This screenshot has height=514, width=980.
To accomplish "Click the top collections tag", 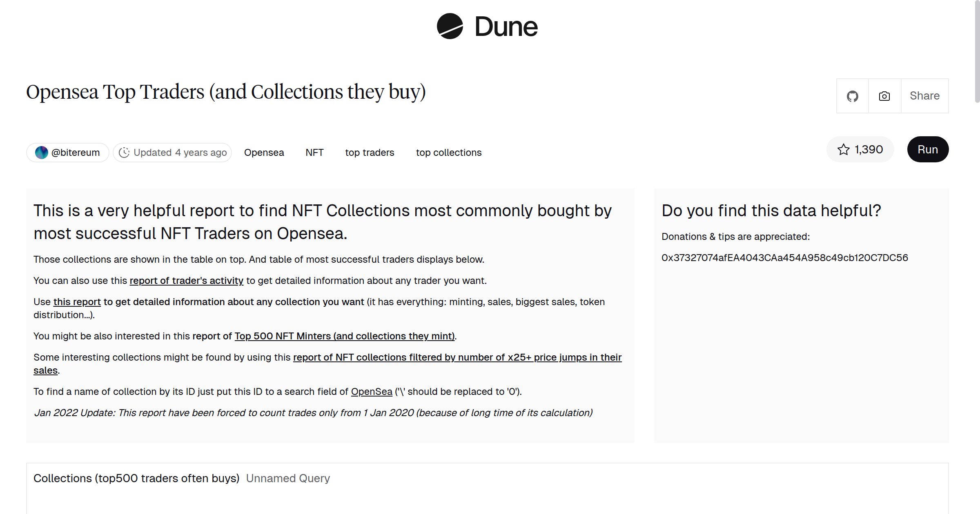I will click(x=448, y=152).
